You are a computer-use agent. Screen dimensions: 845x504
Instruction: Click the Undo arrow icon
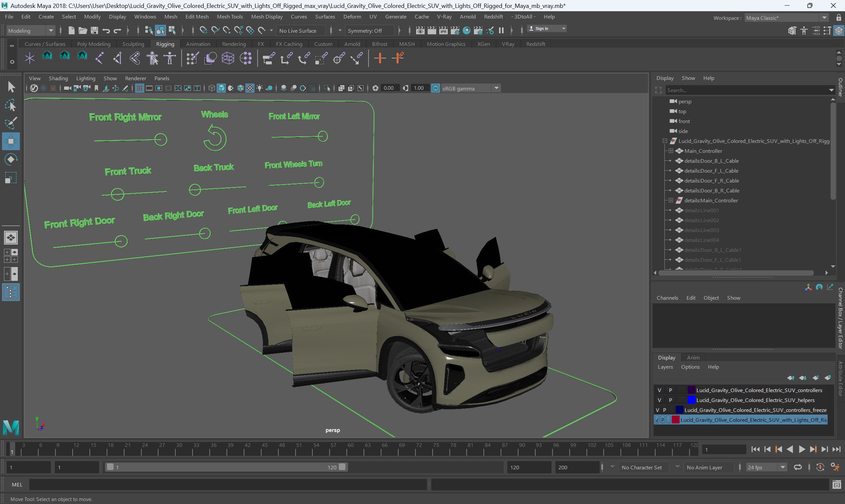pos(106,31)
